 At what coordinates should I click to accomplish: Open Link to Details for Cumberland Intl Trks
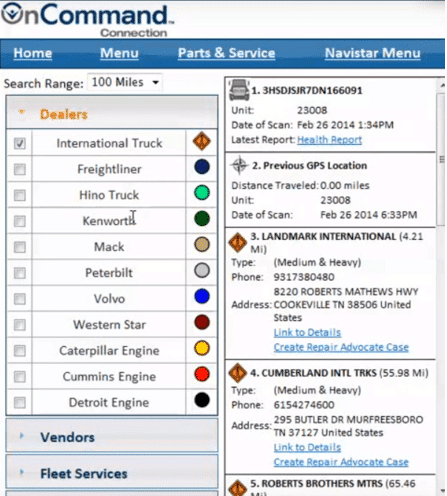coord(307,447)
